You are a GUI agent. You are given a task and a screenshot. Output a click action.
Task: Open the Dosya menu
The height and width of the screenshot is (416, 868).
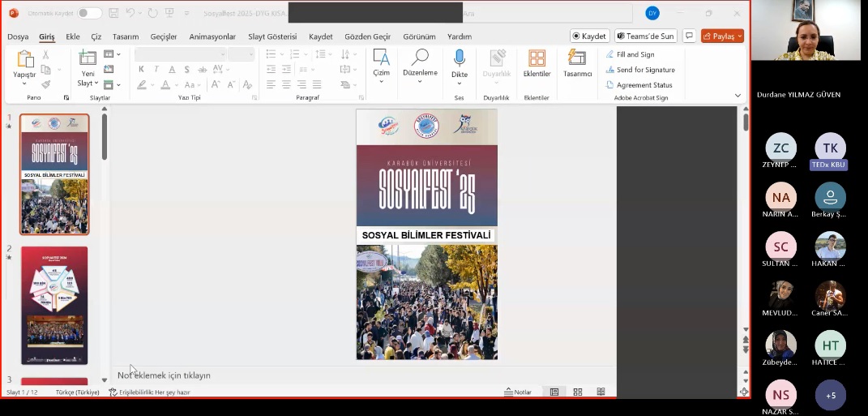coord(18,36)
